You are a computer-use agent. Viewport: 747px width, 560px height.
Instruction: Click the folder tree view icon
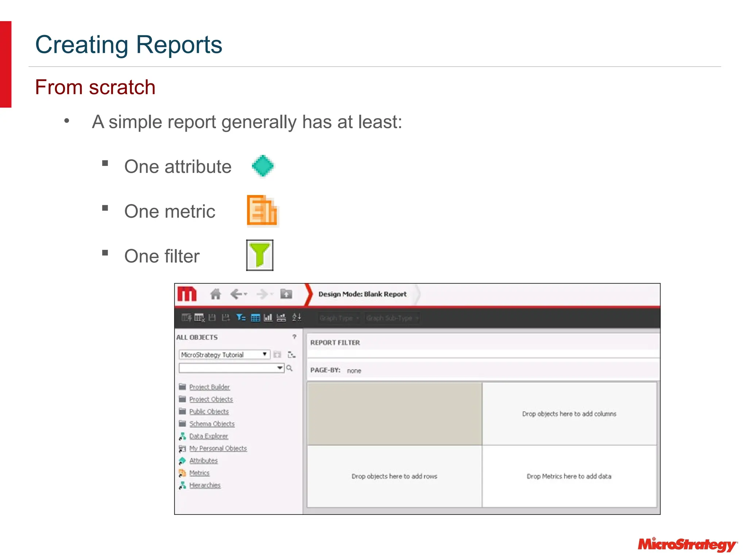(291, 354)
